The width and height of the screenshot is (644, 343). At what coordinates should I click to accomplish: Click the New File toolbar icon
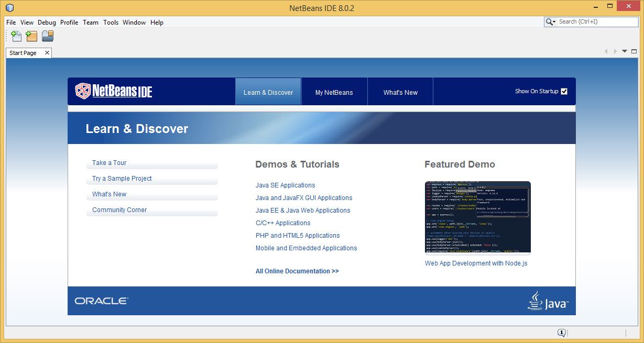(16, 36)
